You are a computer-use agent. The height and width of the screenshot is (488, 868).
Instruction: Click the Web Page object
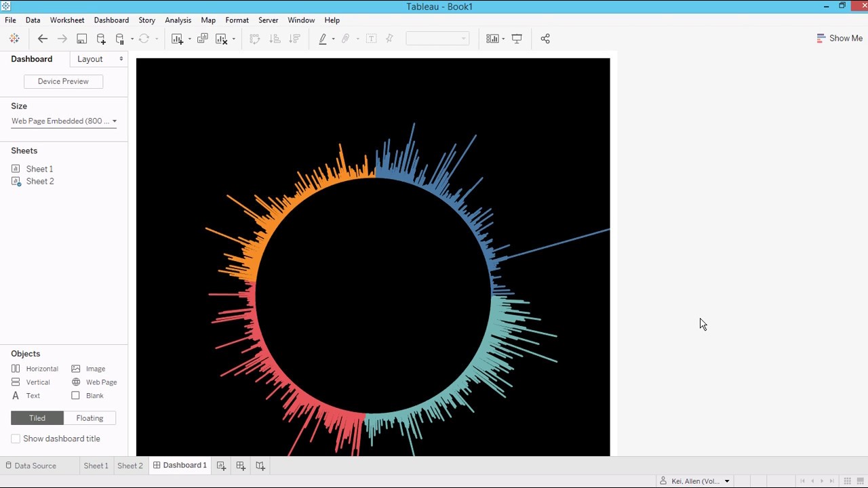[x=94, y=382]
